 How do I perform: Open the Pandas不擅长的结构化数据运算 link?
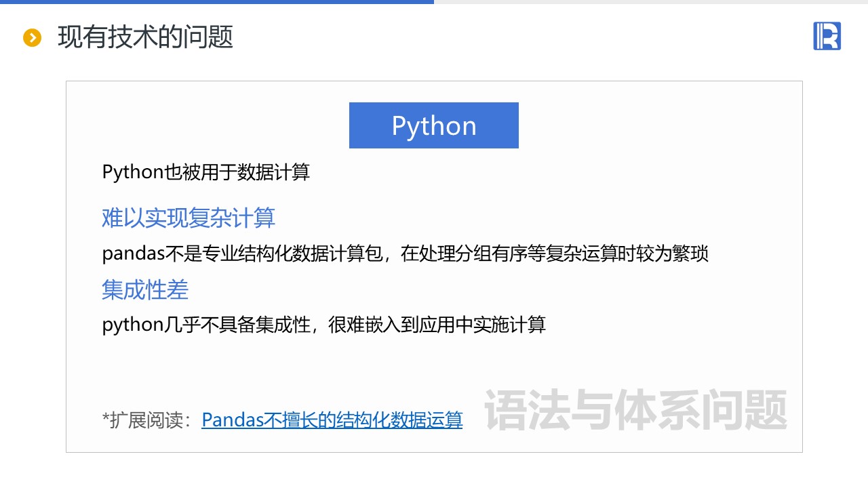coord(332,420)
